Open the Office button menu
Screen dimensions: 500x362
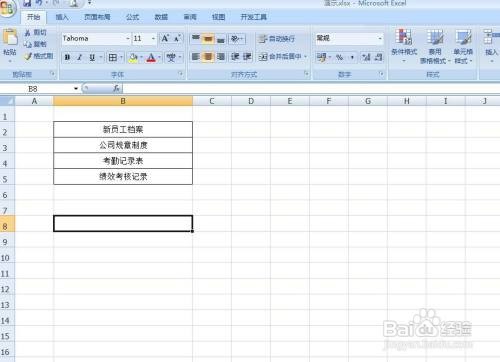(x=7, y=8)
